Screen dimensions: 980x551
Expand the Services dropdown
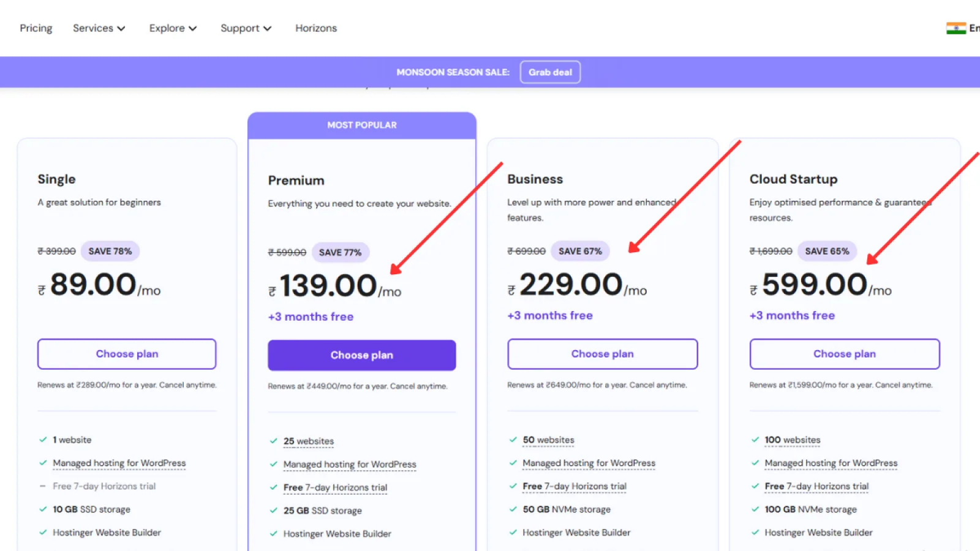(x=99, y=28)
